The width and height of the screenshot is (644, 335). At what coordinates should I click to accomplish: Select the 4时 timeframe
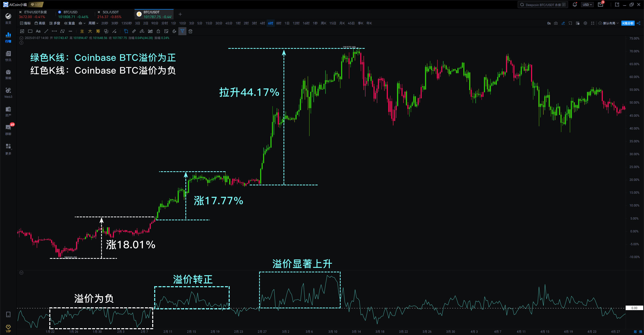tap(262, 23)
